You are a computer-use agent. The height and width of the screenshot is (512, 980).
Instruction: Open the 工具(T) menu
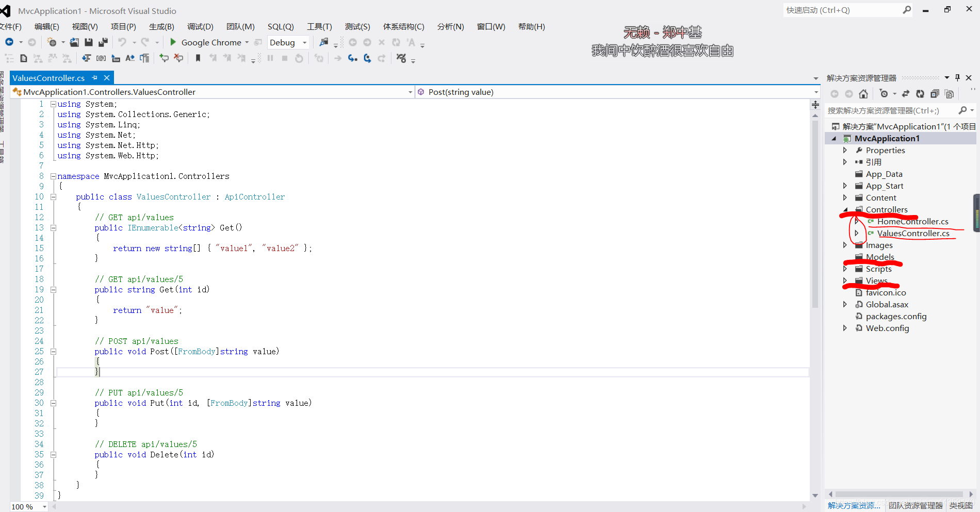click(x=320, y=27)
